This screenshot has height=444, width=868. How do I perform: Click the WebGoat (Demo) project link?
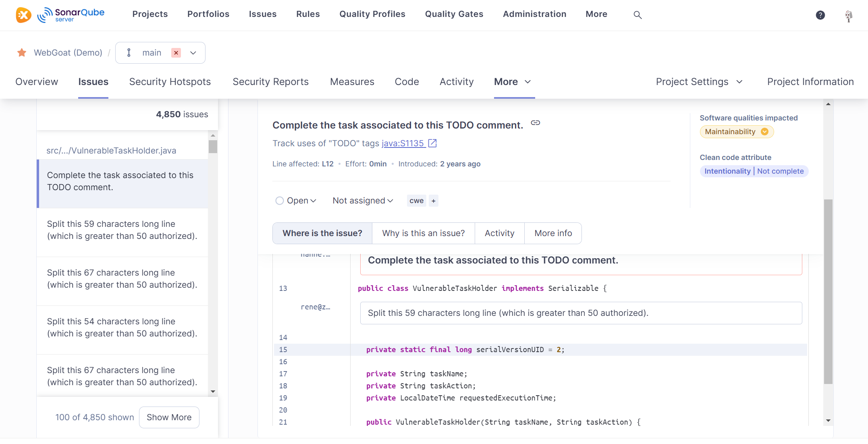[68, 53]
